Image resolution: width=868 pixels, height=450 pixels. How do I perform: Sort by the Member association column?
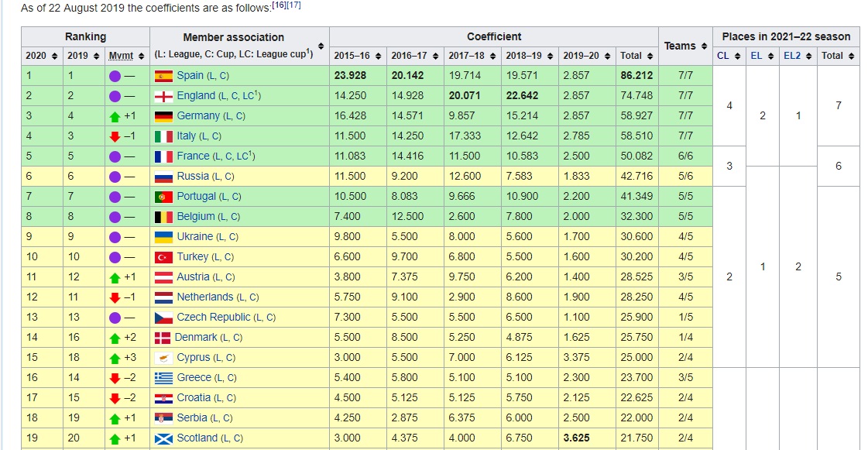(x=321, y=46)
